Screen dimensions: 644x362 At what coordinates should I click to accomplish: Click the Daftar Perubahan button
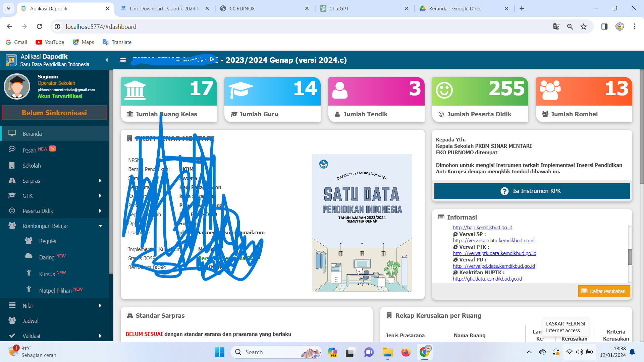(x=604, y=291)
